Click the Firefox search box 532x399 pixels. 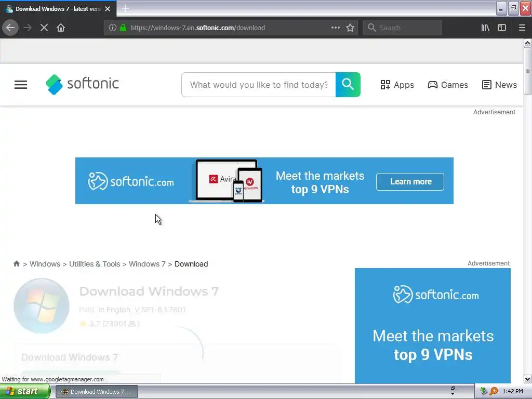(403, 28)
